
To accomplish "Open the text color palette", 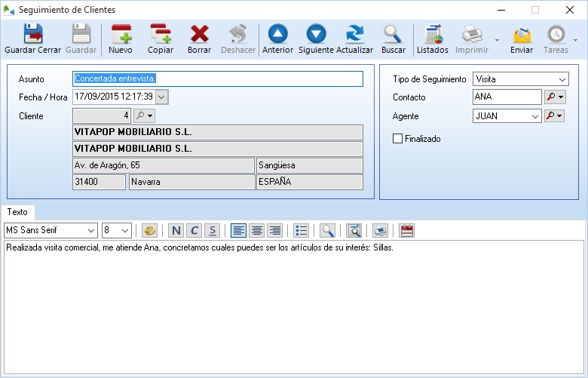I will pyautogui.click(x=149, y=230).
